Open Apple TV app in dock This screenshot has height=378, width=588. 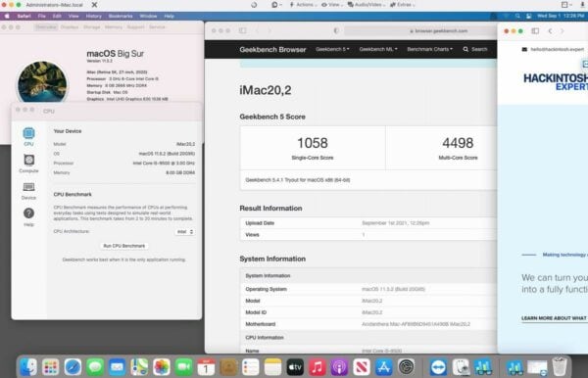pyautogui.click(x=295, y=367)
